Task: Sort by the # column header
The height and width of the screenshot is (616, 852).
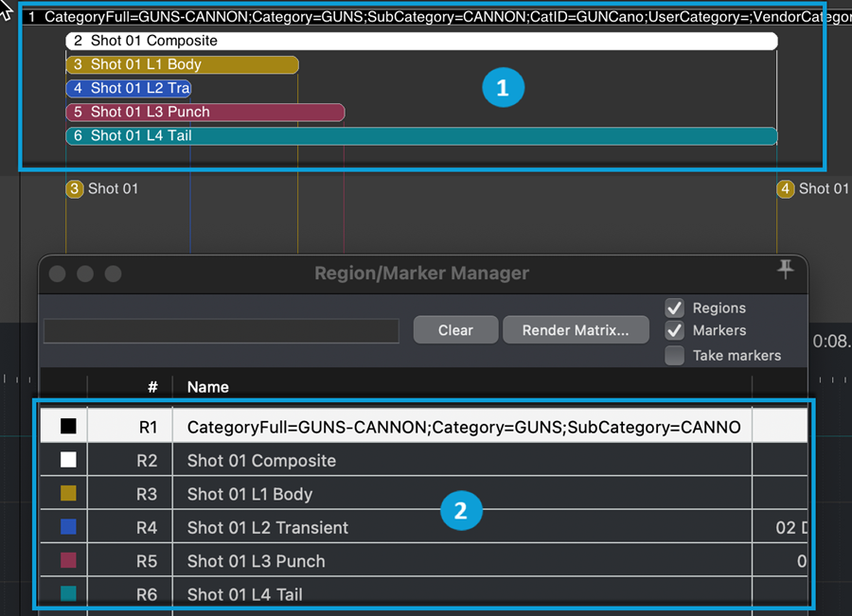Action: [151, 387]
